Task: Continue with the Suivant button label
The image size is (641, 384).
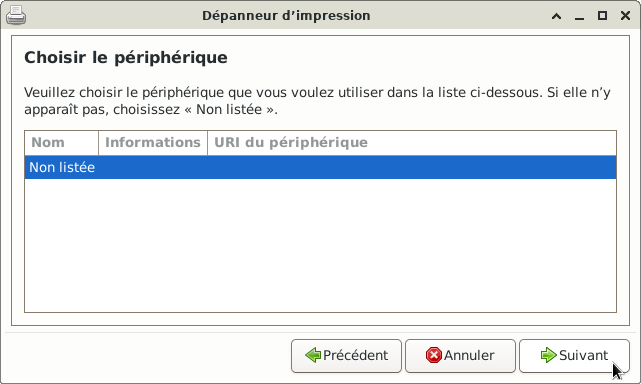Action: click(583, 355)
